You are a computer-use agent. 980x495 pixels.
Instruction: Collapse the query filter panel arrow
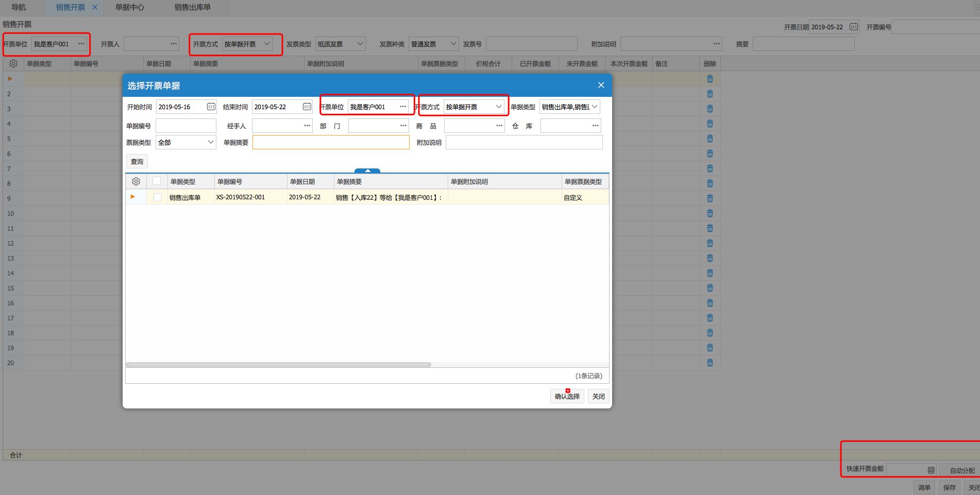[x=367, y=170]
